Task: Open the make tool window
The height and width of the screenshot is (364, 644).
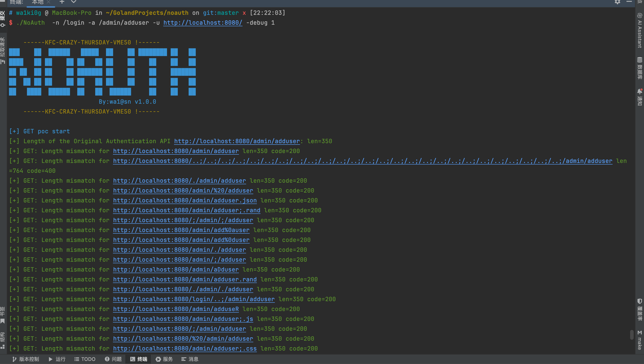Action: [x=640, y=340]
